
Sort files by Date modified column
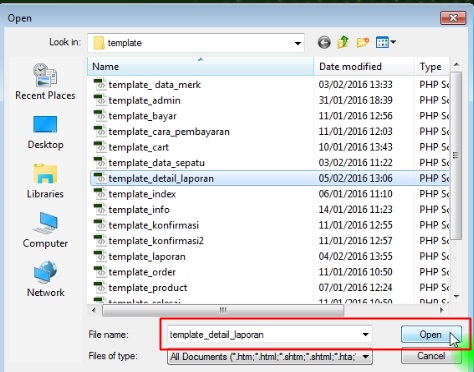tap(364, 66)
